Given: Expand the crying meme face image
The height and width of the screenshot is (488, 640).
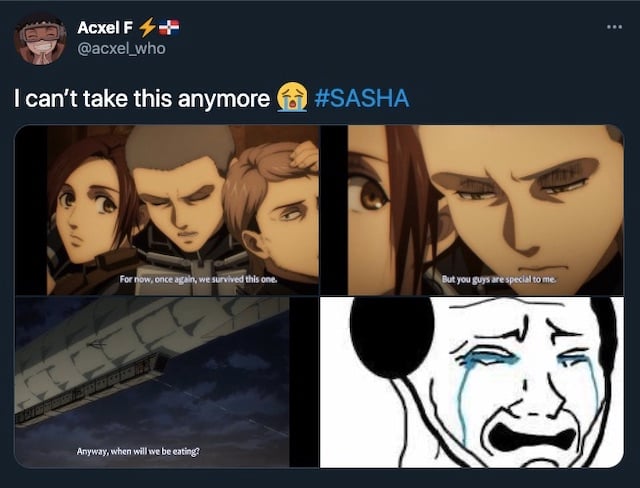Looking at the screenshot, I should pyautogui.click(x=472, y=382).
